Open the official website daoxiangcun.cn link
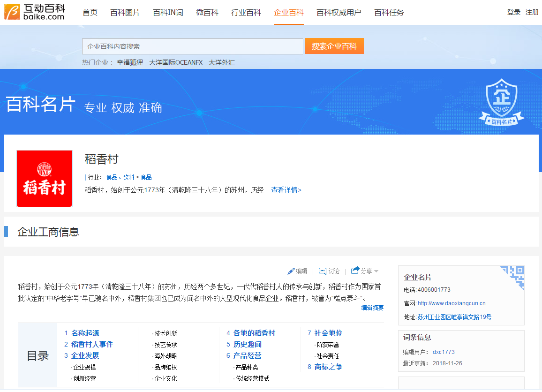Image resolution: width=542 pixels, height=392 pixels. (x=452, y=303)
